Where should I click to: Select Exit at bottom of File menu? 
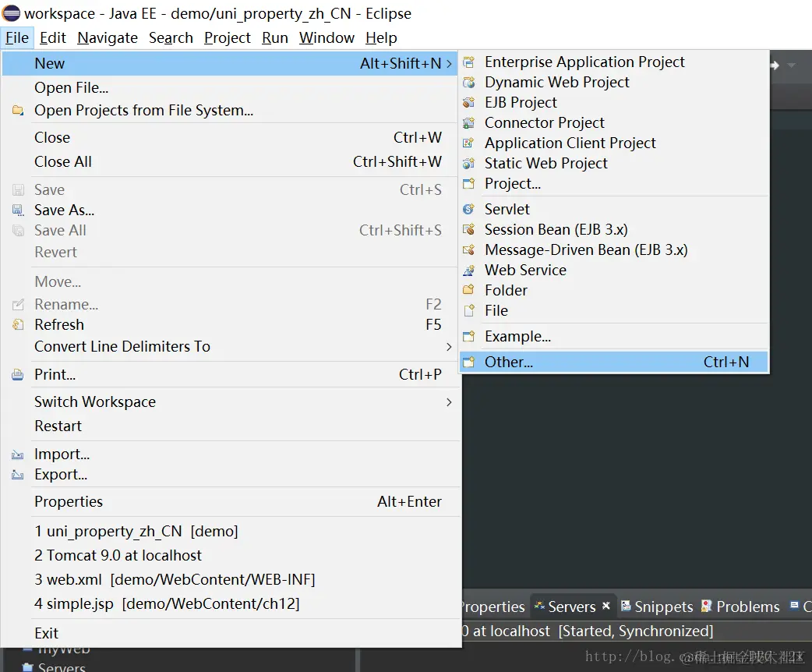click(x=231, y=633)
